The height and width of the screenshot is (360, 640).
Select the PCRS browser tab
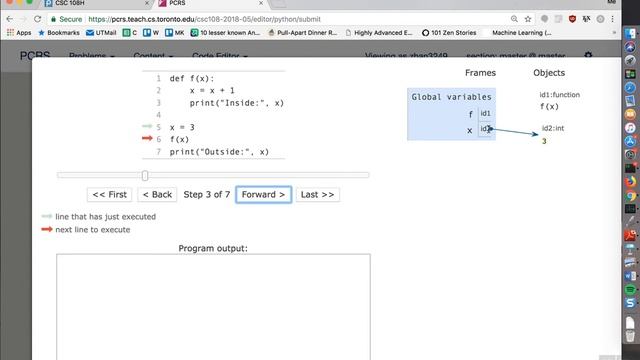(x=210, y=3)
